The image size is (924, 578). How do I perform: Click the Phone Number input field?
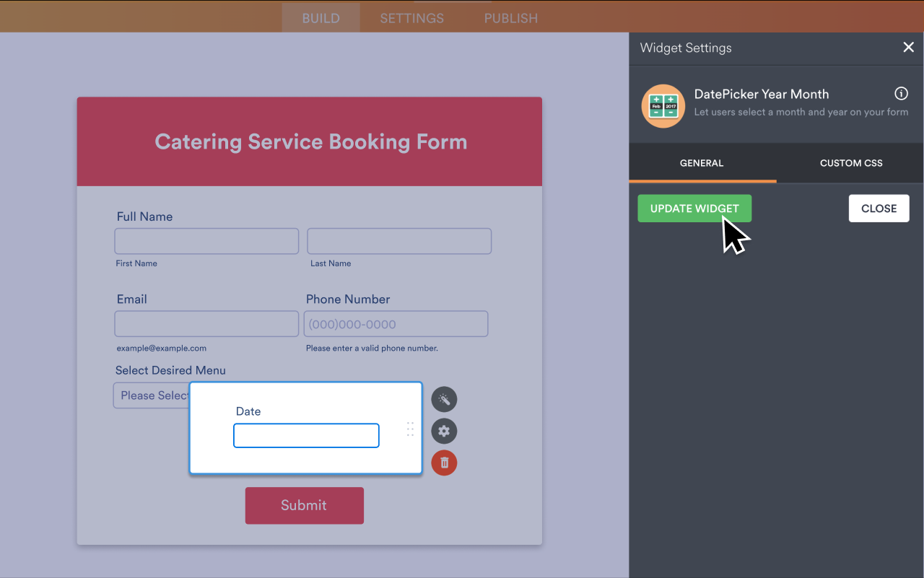pyautogui.click(x=396, y=323)
